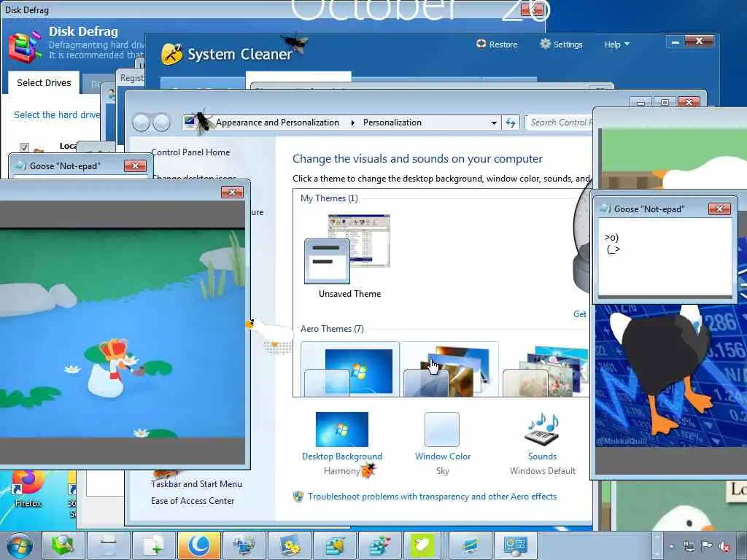Click the gear icon next to Settings
The image size is (747, 560).
[x=545, y=44]
